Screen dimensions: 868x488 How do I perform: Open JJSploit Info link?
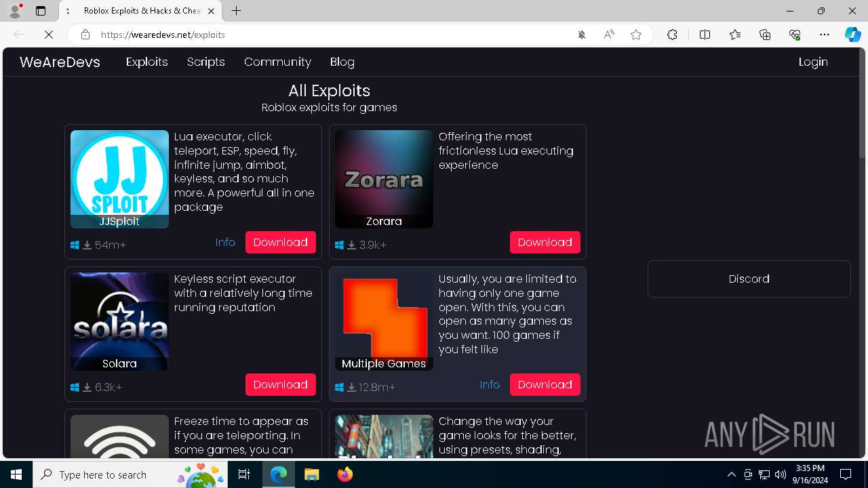tap(225, 242)
